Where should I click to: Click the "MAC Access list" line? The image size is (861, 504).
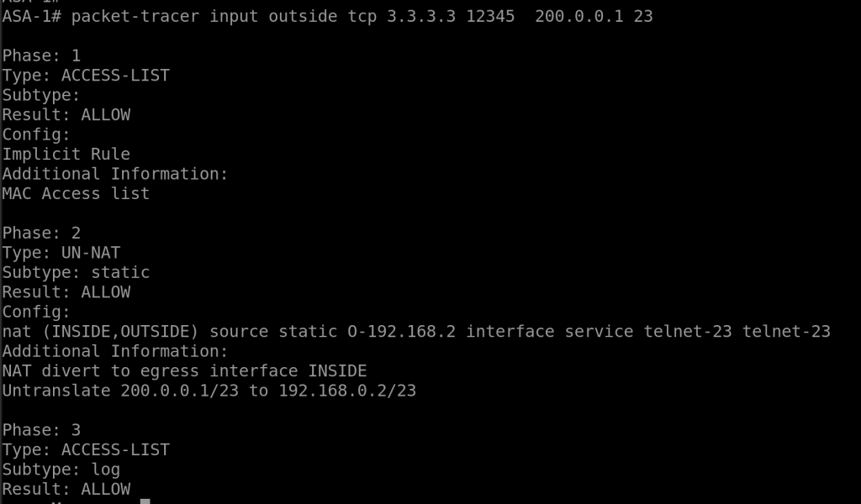76,193
